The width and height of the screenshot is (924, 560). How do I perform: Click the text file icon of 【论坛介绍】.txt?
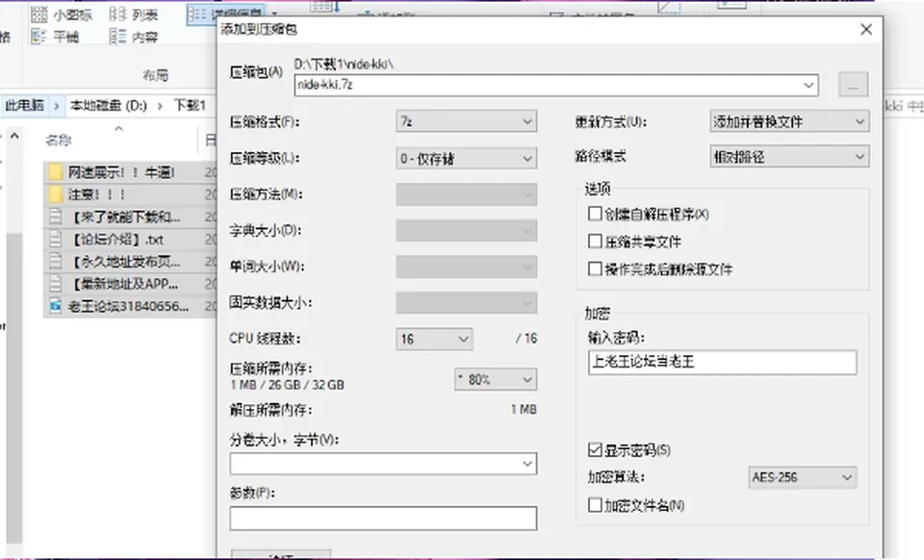[56, 239]
